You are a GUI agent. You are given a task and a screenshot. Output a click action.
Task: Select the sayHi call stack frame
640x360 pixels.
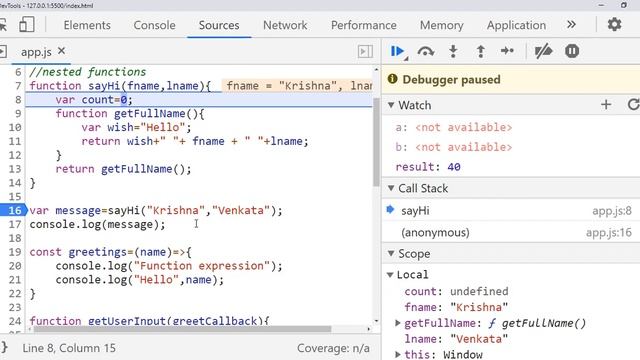tap(511, 211)
